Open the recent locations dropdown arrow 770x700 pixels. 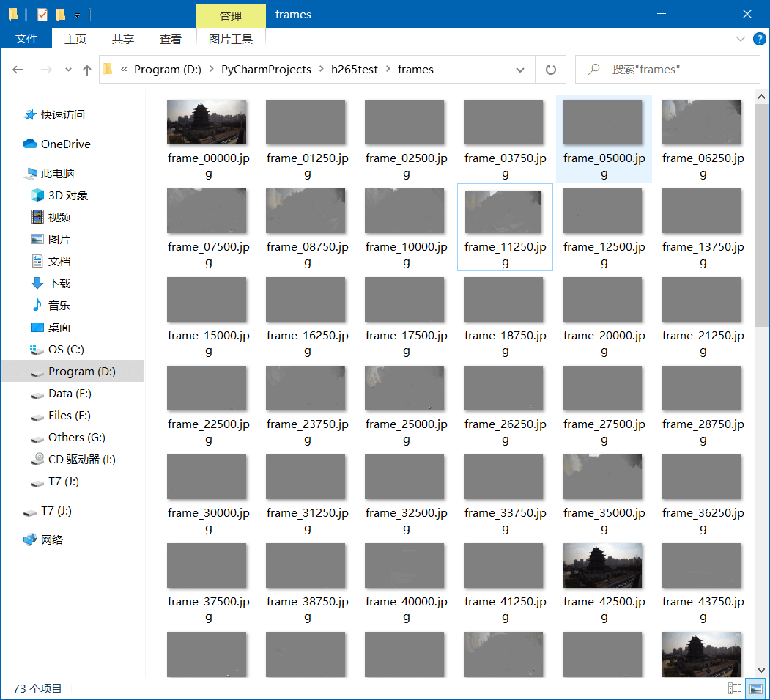click(x=68, y=70)
